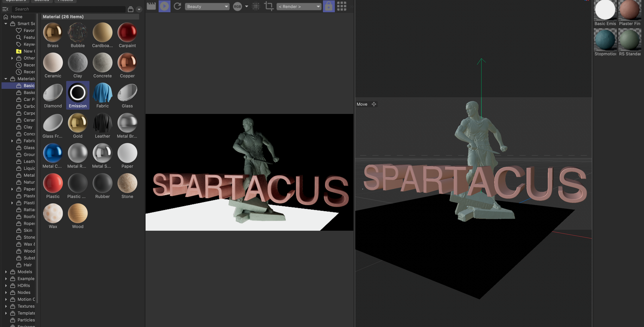The height and width of the screenshot is (327, 644).
Task: Open the Render camera dropdown
Action: 299,6
